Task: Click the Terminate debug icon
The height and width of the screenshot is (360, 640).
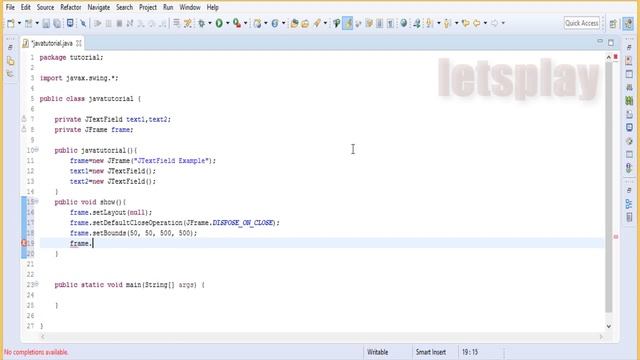Action: 119,23
